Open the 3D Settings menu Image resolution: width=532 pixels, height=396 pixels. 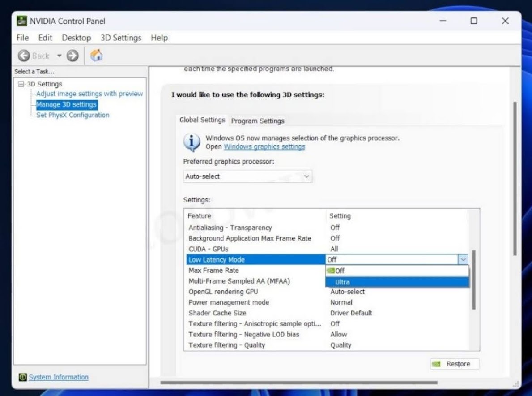point(121,38)
